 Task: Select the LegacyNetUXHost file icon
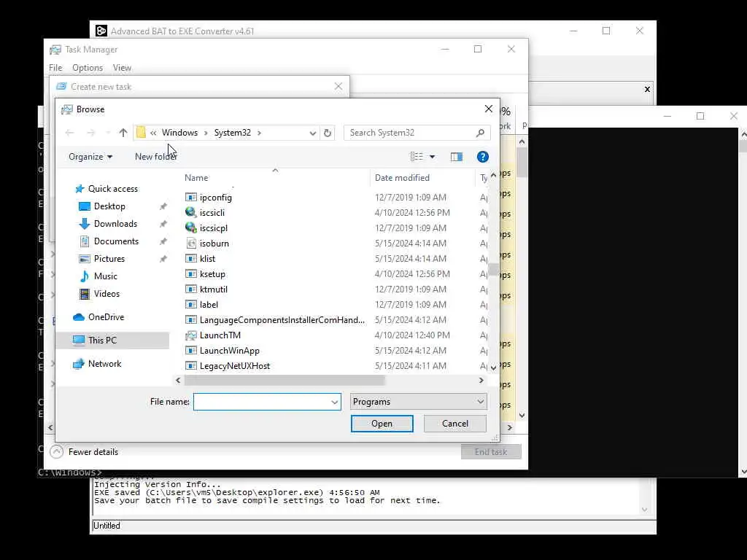coord(191,366)
